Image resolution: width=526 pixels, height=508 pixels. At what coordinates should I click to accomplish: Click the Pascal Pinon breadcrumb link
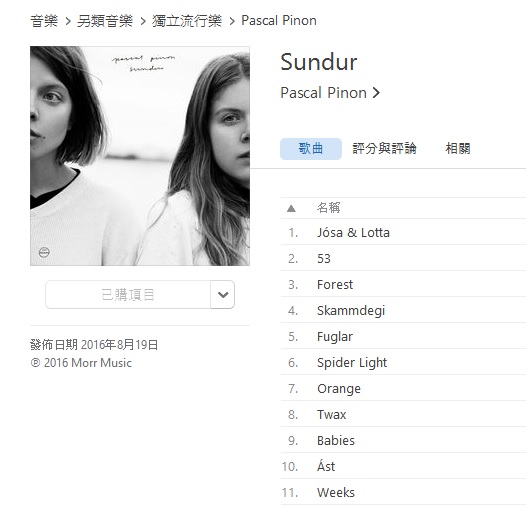pyautogui.click(x=279, y=21)
